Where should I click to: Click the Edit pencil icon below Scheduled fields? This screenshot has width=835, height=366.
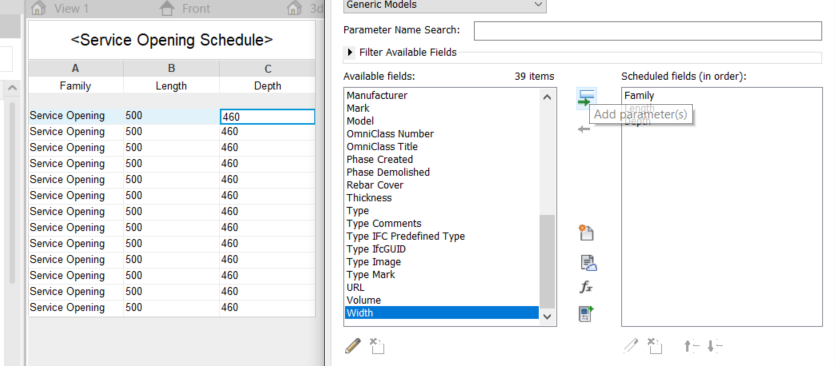631,346
